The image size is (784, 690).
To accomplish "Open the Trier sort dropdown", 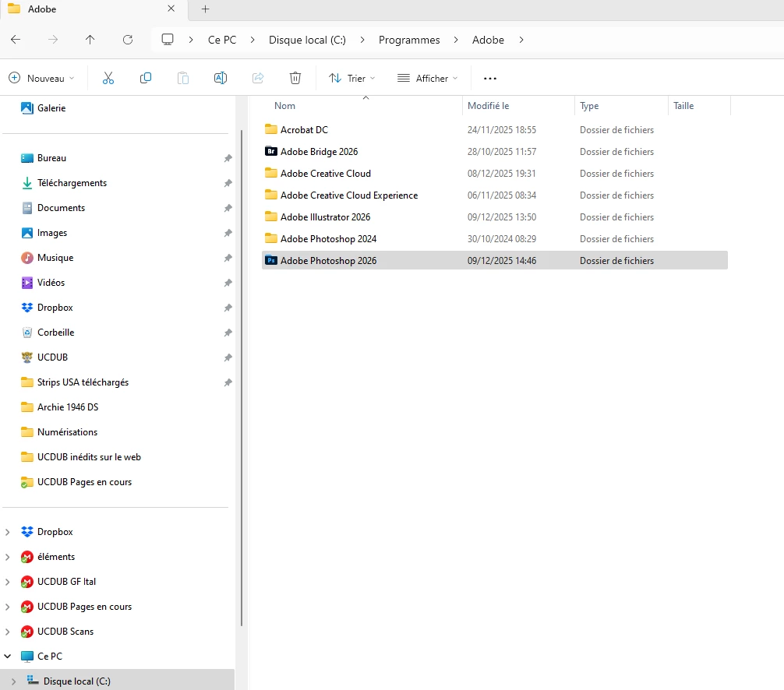I will pyautogui.click(x=352, y=78).
